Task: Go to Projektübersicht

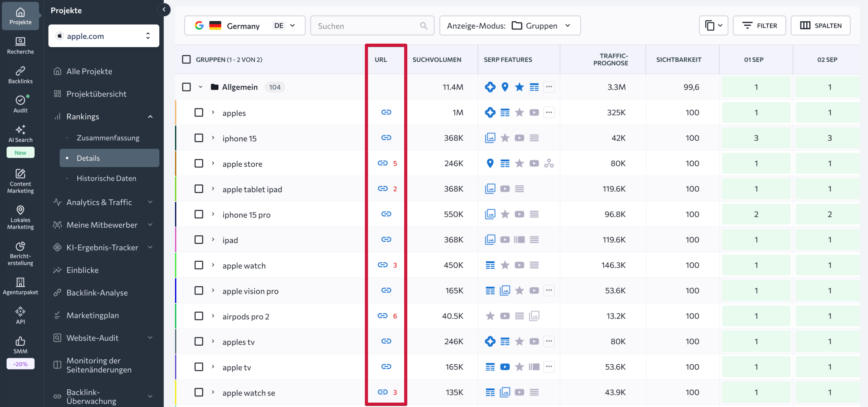Action: pos(96,94)
